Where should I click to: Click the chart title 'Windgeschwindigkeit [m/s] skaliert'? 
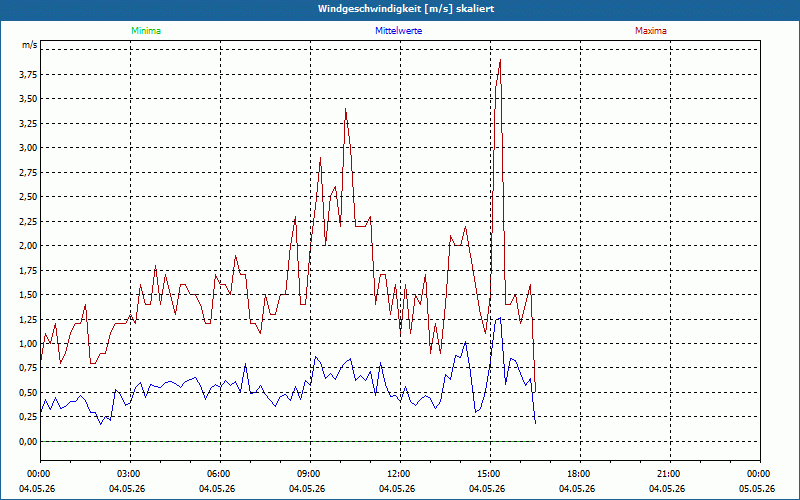[x=406, y=9]
